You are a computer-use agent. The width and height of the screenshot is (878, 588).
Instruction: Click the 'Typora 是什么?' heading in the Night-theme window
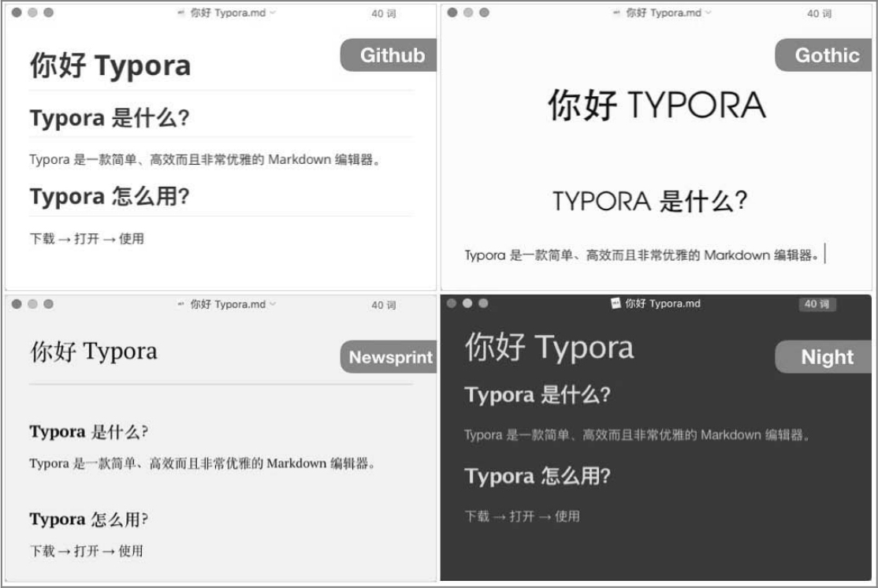click(538, 395)
